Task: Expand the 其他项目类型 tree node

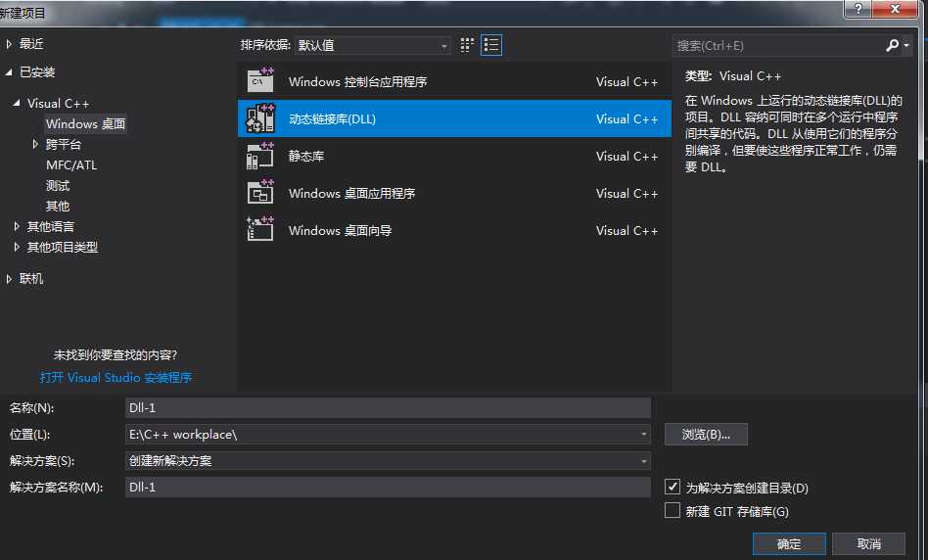Action: pyautogui.click(x=17, y=247)
